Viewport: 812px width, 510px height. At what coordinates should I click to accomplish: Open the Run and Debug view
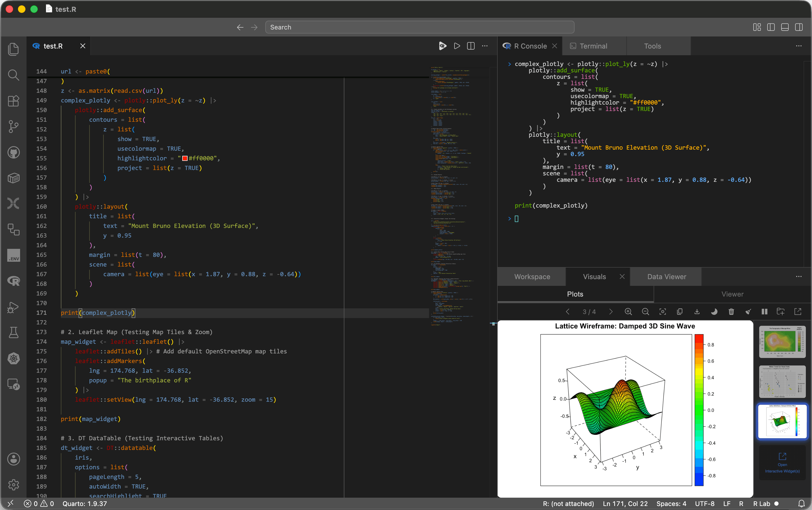click(13, 307)
